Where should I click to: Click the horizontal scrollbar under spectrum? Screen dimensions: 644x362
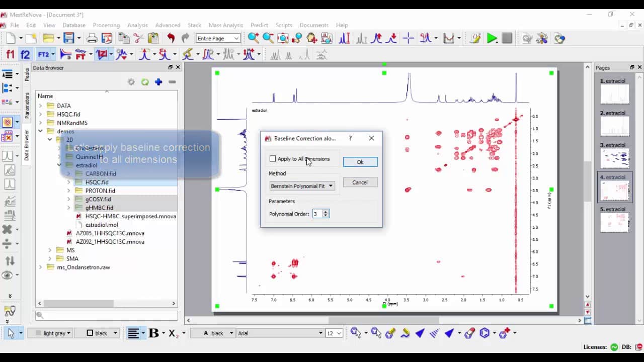[383, 320]
